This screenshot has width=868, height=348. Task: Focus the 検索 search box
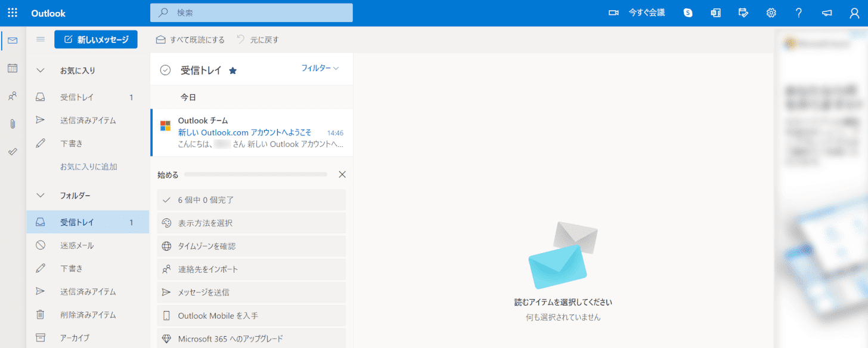pos(251,13)
